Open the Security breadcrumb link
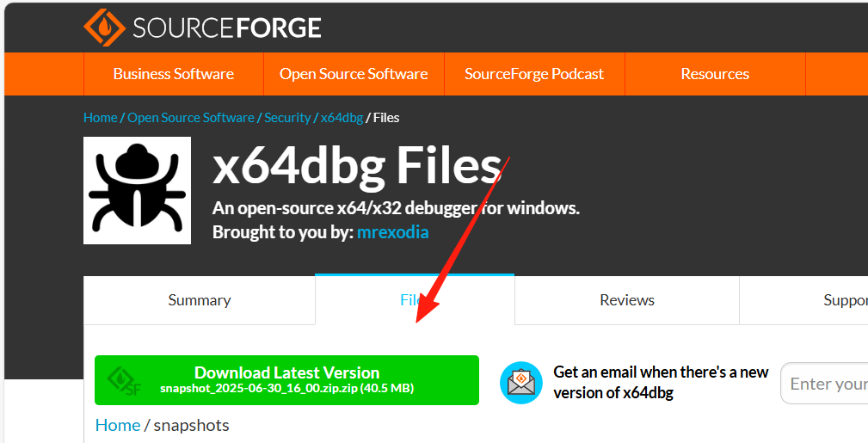This screenshot has width=868, height=443. [287, 118]
